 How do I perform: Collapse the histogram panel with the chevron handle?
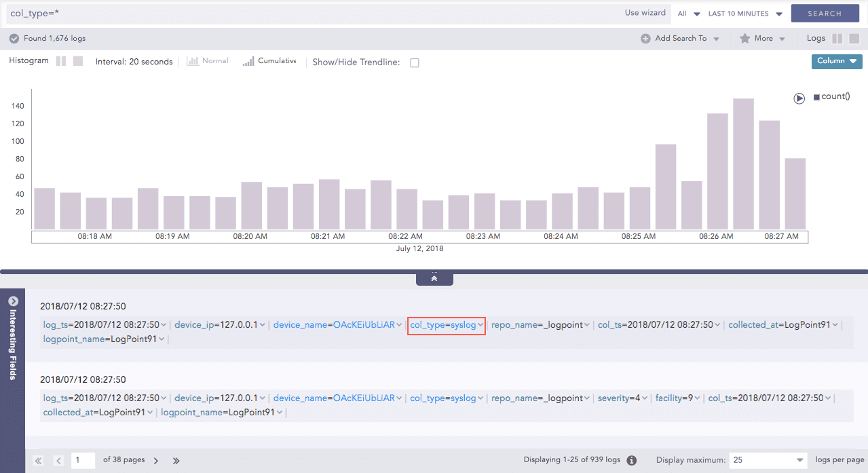(x=434, y=278)
